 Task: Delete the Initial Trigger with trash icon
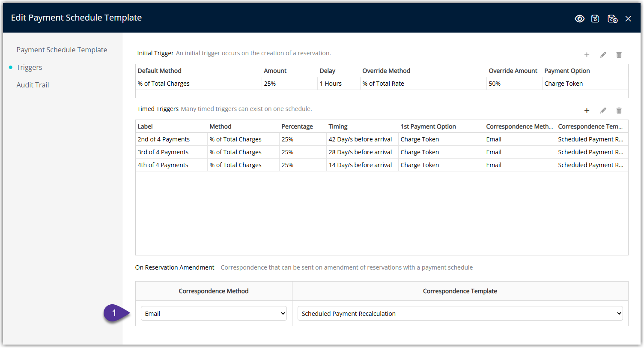pyautogui.click(x=619, y=55)
